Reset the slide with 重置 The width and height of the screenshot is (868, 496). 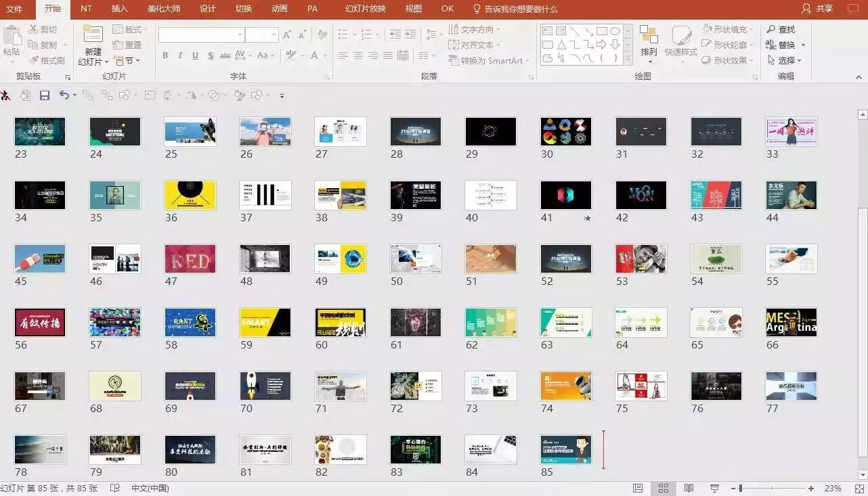pyautogui.click(x=127, y=45)
